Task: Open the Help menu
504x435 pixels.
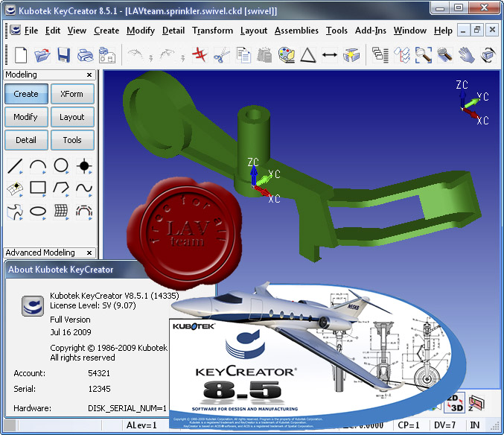Action: 443,31
